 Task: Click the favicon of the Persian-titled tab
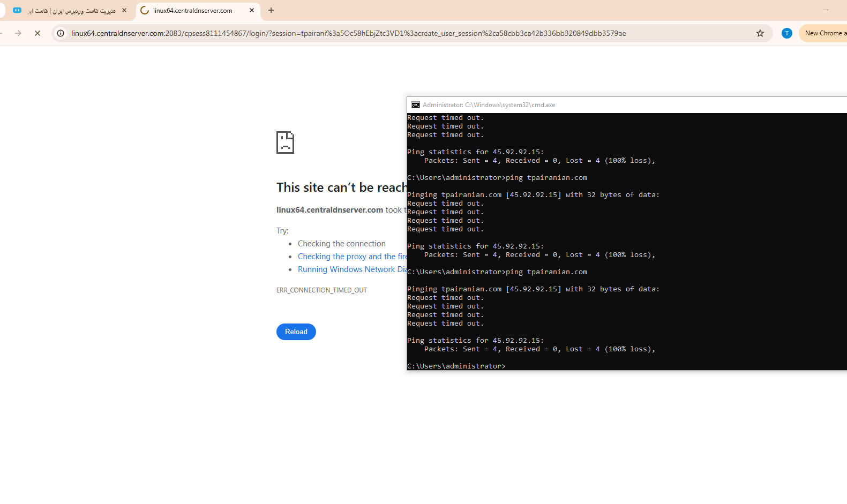click(x=17, y=10)
